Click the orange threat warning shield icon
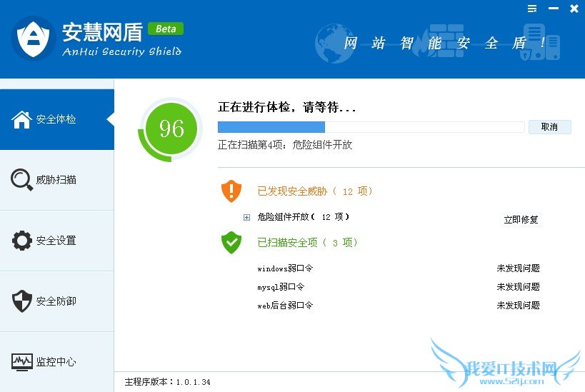The width and height of the screenshot is (585, 392). 231,191
